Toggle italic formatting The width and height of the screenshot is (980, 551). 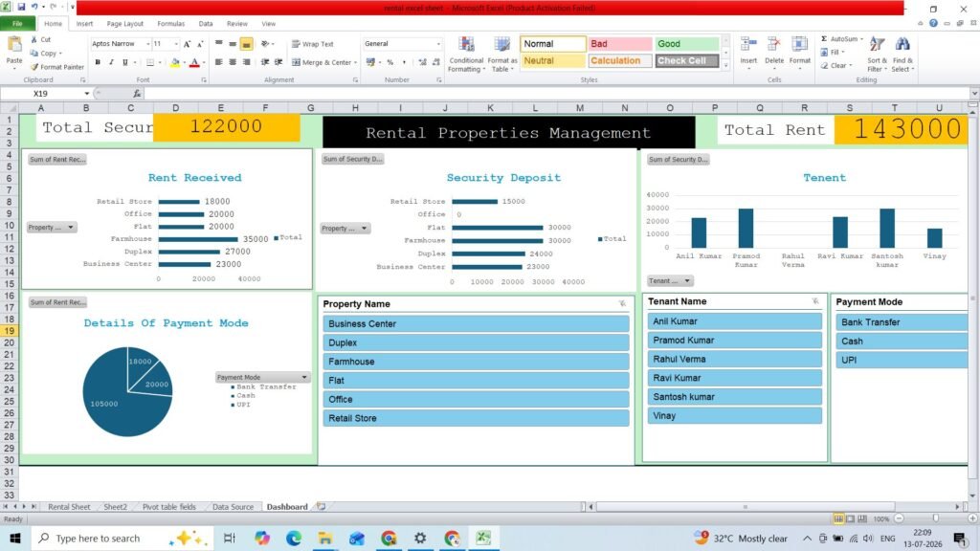point(111,62)
